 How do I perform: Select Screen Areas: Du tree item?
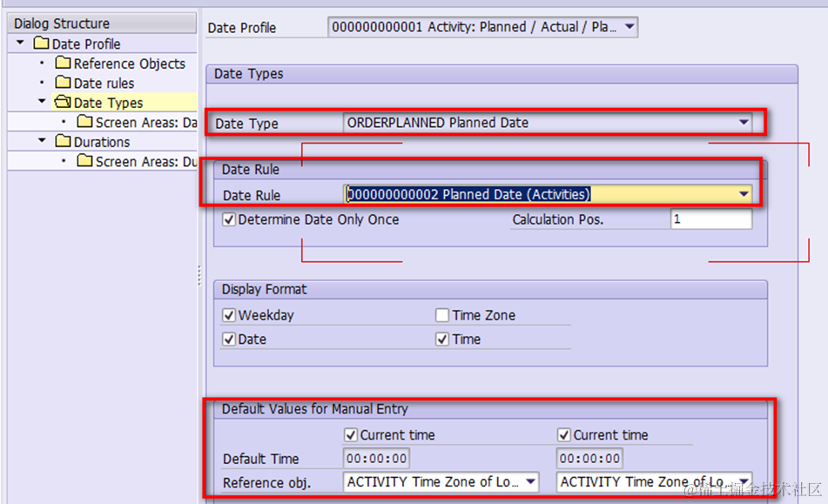(x=146, y=162)
